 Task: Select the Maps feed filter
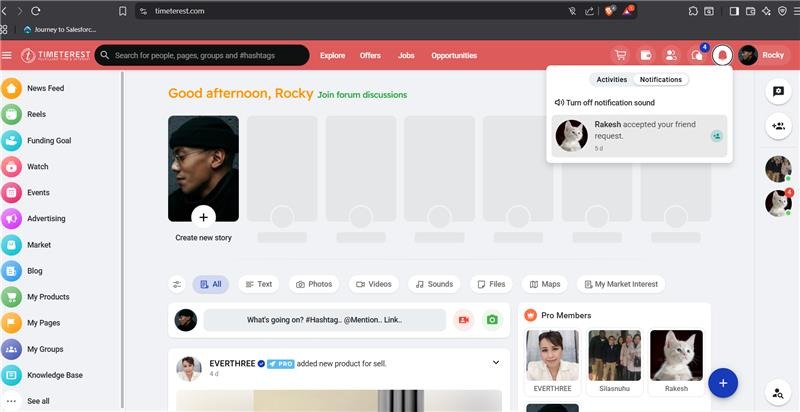[x=545, y=284]
